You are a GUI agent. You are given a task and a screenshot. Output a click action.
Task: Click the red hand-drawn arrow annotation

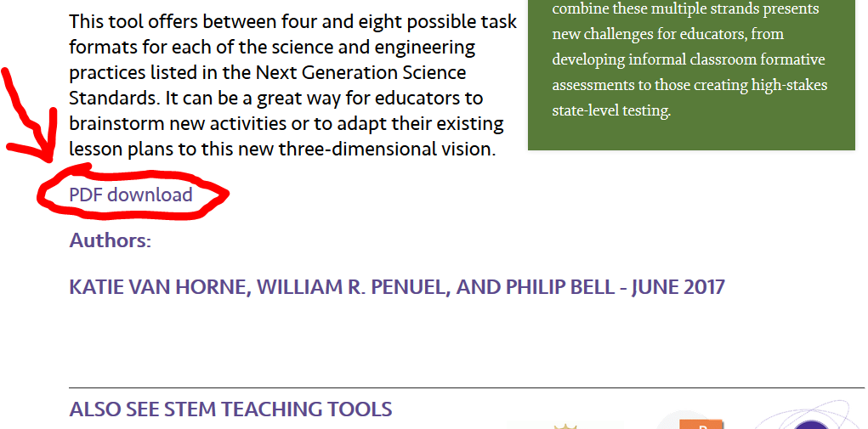click(31, 115)
